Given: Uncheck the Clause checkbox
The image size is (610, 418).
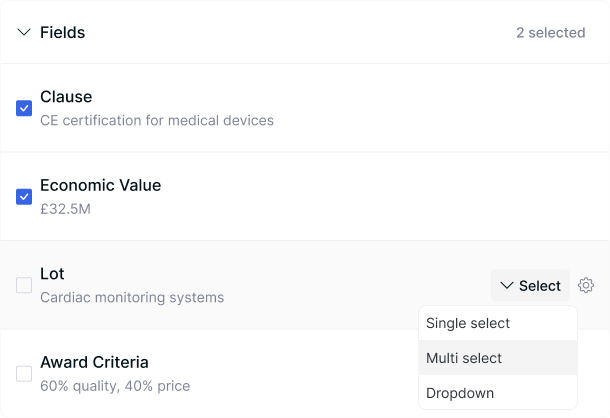Looking at the screenshot, I should point(24,108).
